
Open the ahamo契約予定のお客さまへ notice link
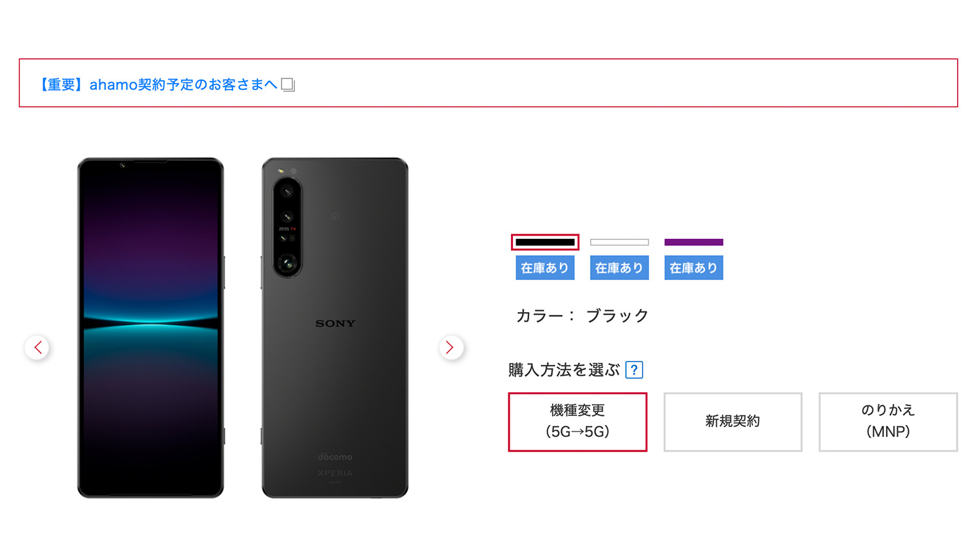157,85
